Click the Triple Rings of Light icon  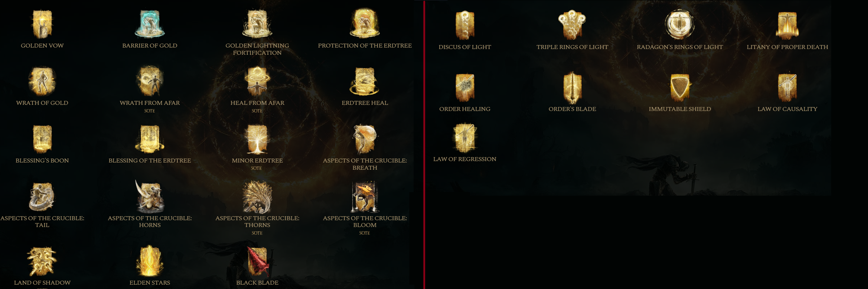(572, 25)
